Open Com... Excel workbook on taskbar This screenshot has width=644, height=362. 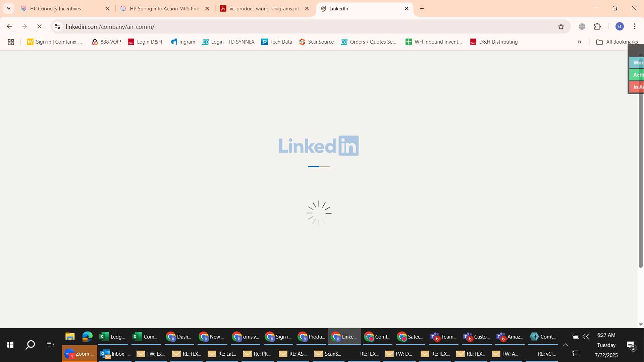[146, 337]
